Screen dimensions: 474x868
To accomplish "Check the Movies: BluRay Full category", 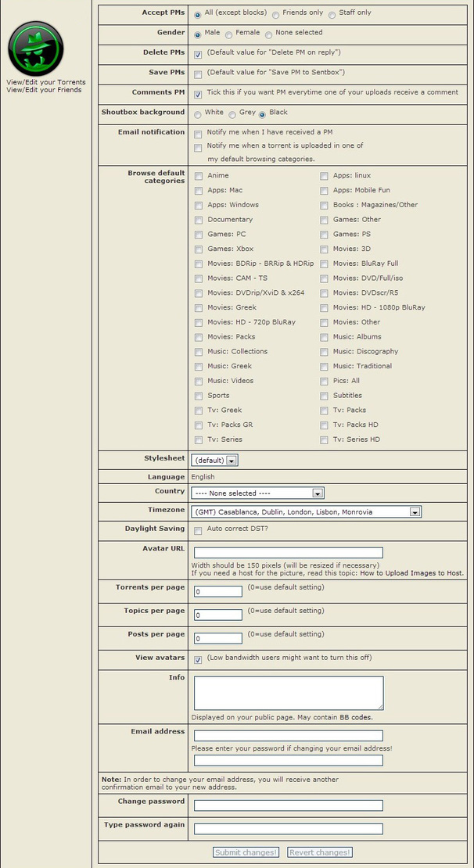I will [324, 264].
